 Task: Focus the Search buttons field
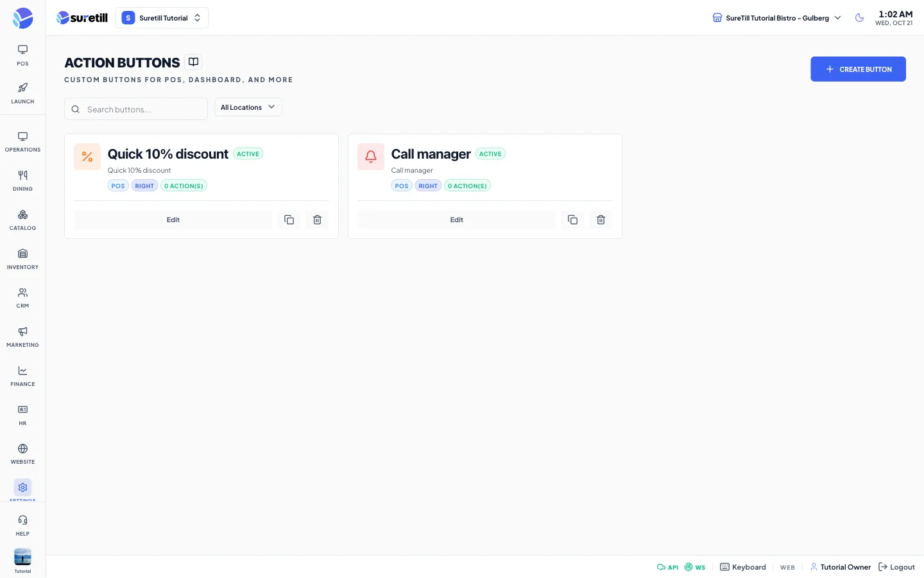click(x=136, y=109)
